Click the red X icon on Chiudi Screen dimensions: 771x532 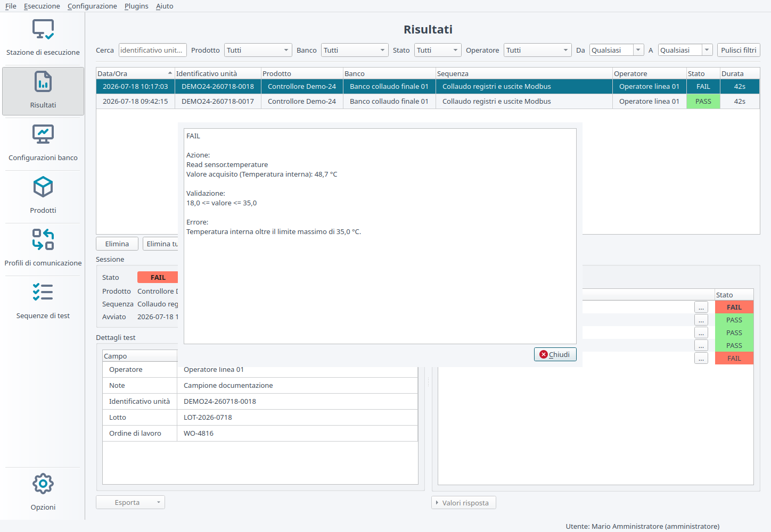point(544,354)
